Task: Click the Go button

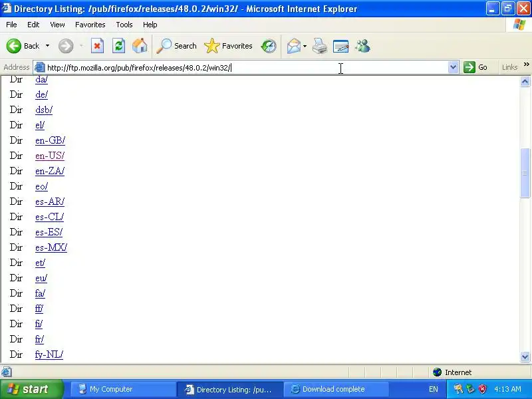Action: [x=475, y=67]
